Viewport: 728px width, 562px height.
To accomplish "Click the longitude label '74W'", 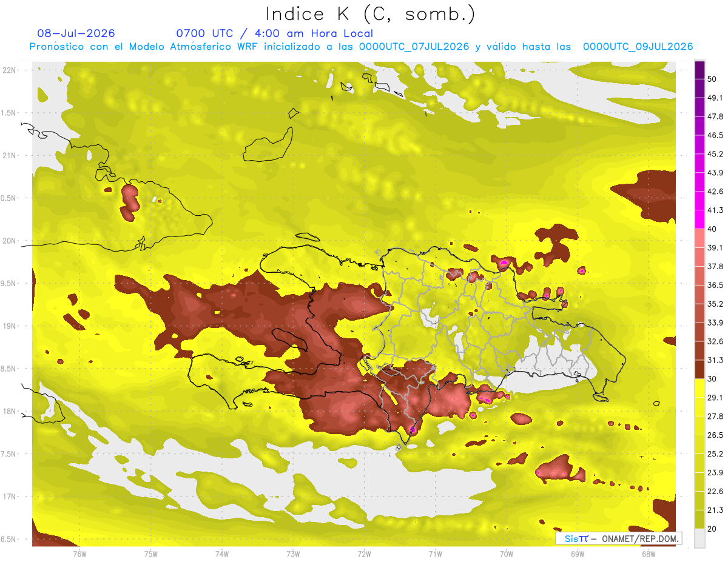I will click(x=222, y=554).
